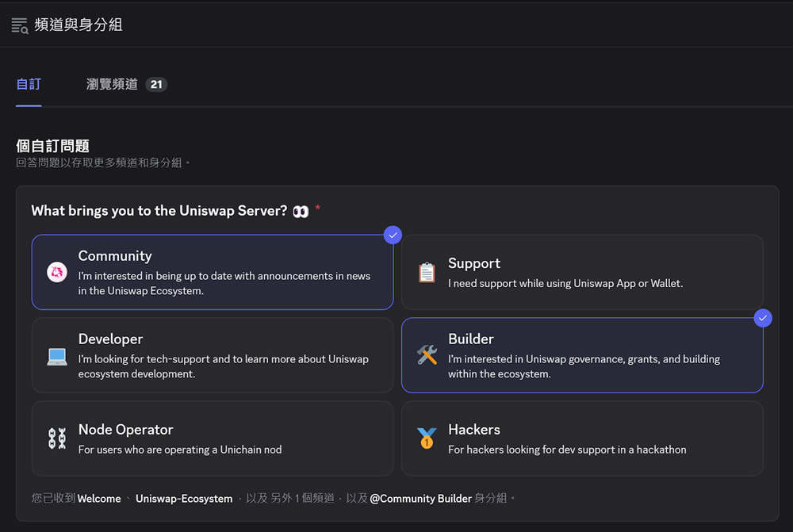Click the medal icon on Hackers card

[427, 438]
